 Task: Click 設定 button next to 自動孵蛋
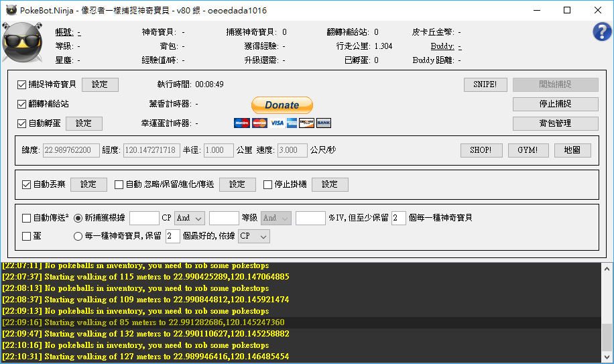84,124
